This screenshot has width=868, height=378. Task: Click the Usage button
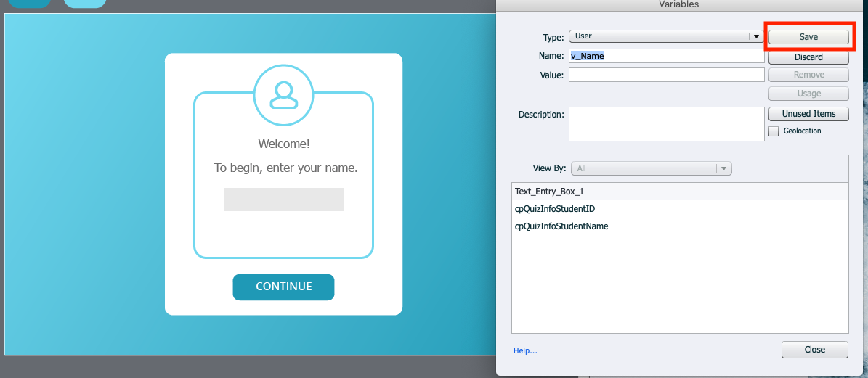pos(808,94)
